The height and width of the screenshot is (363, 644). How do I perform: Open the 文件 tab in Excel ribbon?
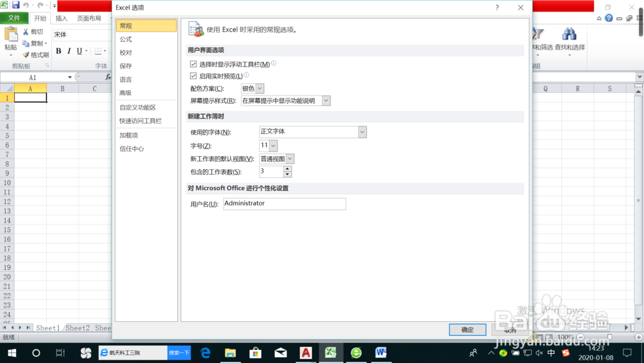(x=14, y=18)
